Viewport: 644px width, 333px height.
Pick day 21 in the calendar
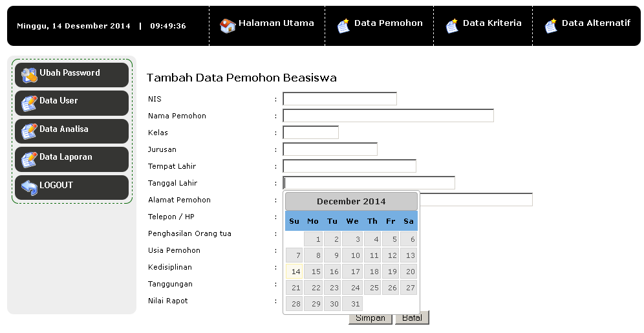pos(294,288)
